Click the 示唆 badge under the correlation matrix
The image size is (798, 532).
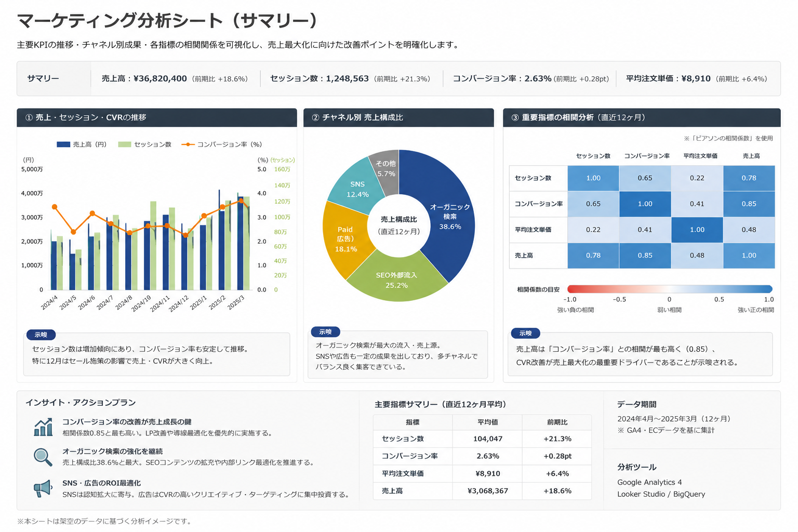526,333
